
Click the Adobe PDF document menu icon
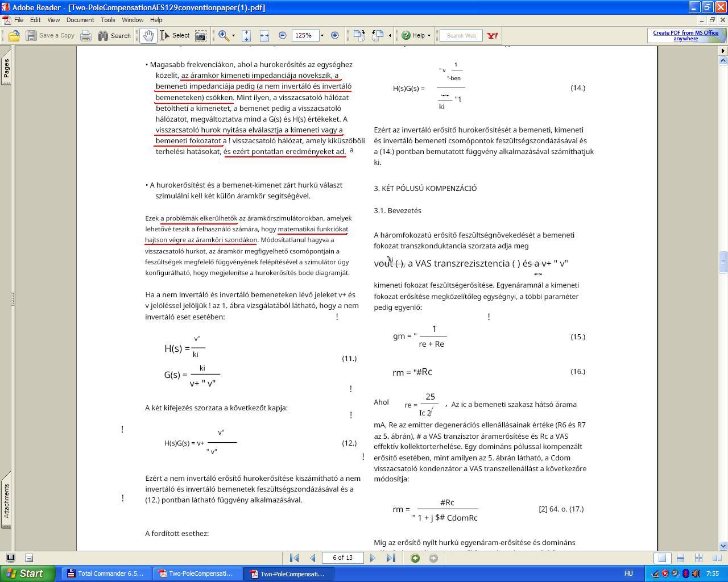tap(6, 20)
